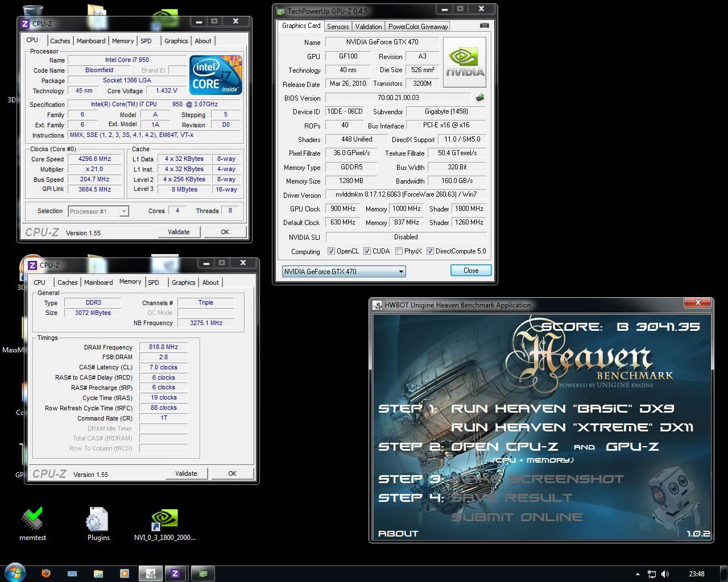This screenshot has width=728, height=582.
Task: Click ABOUT in the Heaven app
Action: (398, 534)
